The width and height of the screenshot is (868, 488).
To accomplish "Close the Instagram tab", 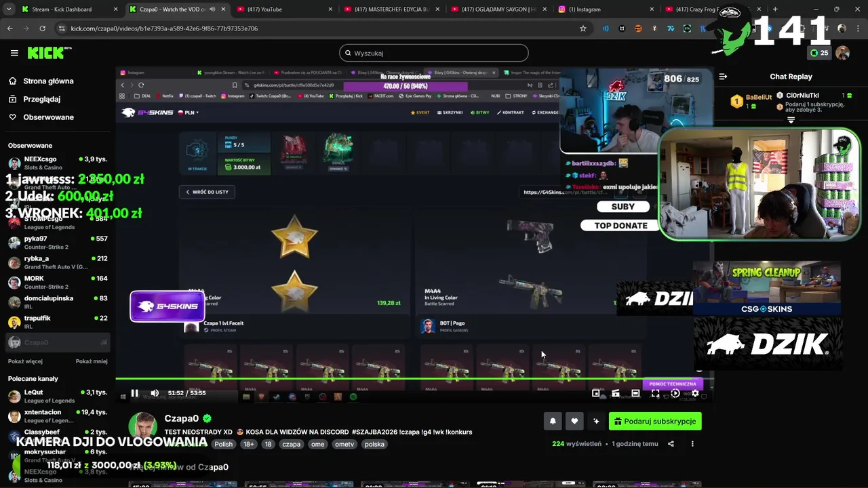I will (x=652, y=9).
